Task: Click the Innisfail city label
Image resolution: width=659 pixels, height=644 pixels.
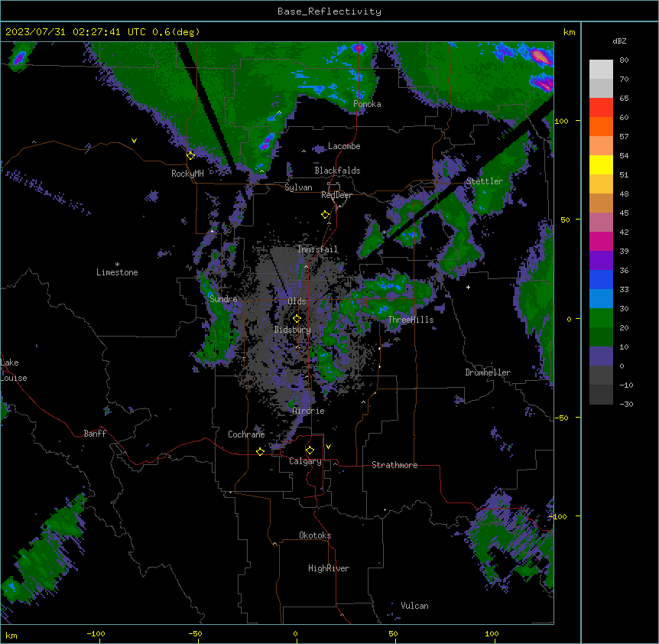Action: 317,249
